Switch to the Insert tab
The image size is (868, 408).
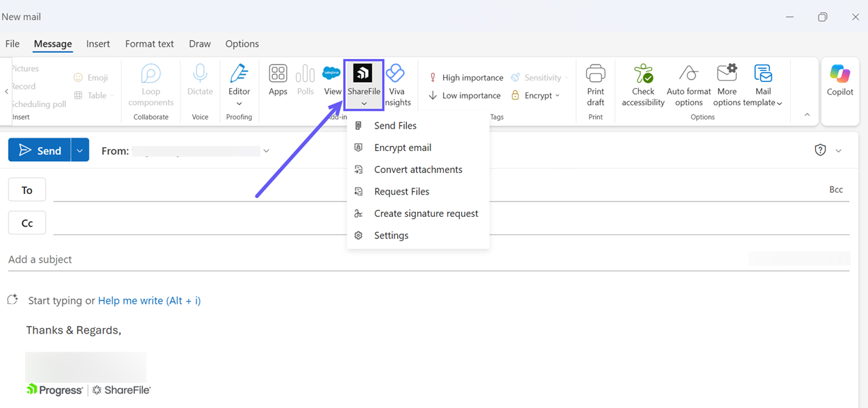(x=98, y=44)
